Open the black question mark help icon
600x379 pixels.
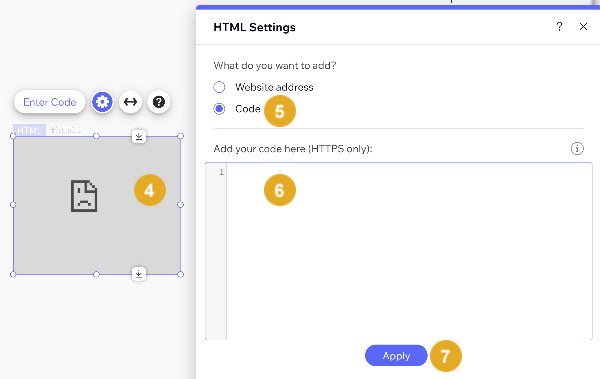point(159,102)
